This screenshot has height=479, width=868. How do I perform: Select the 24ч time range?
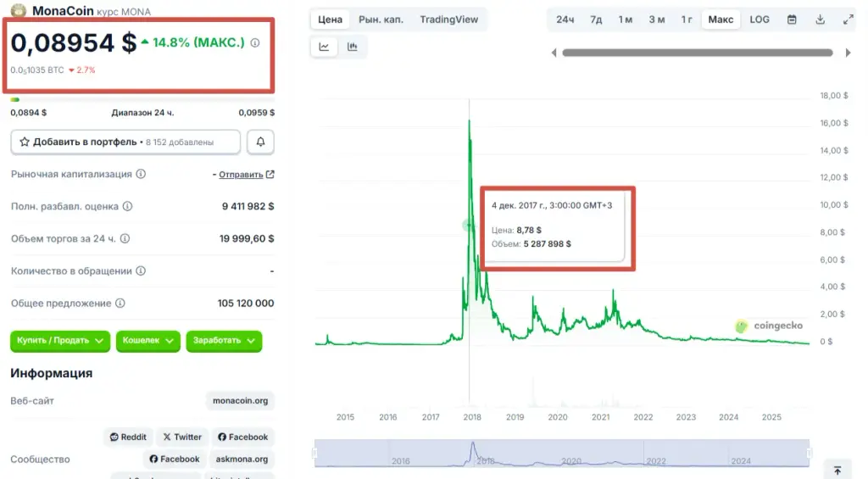(565, 19)
